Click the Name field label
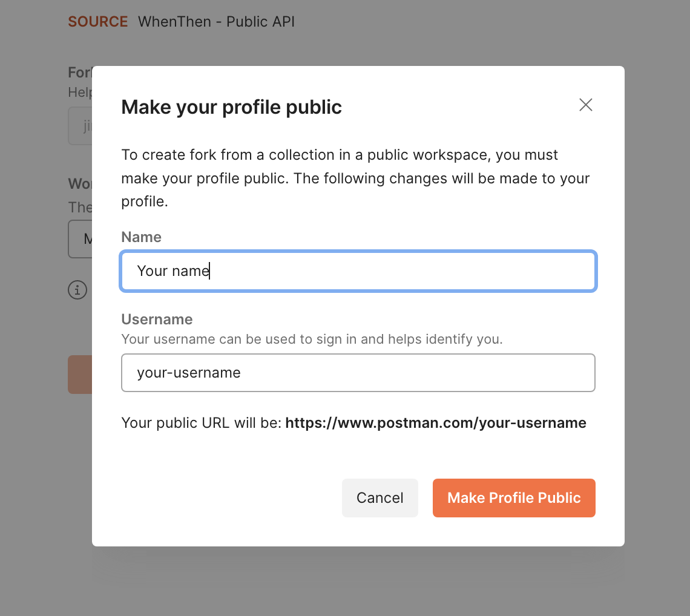The image size is (690, 616). pyautogui.click(x=141, y=237)
